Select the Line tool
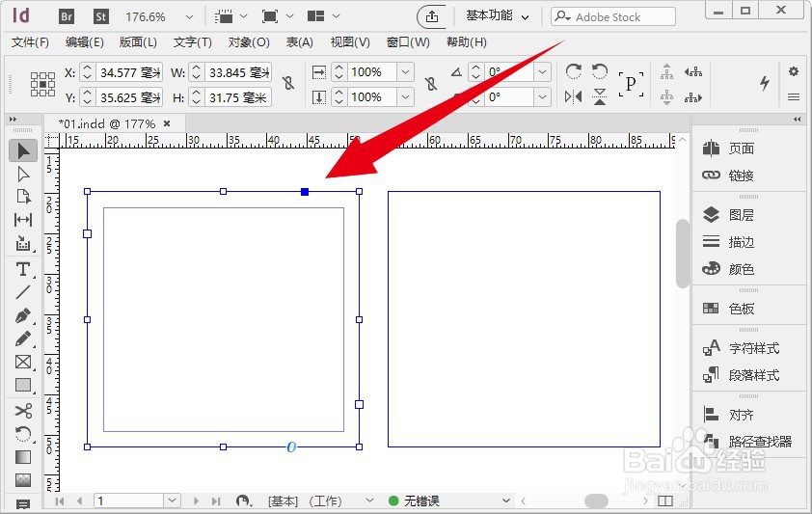Viewport: 812px width, 514px height. [x=23, y=292]
